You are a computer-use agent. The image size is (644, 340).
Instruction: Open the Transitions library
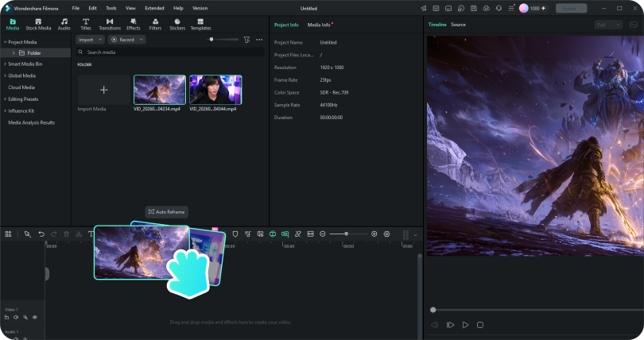tap(110, 24)
